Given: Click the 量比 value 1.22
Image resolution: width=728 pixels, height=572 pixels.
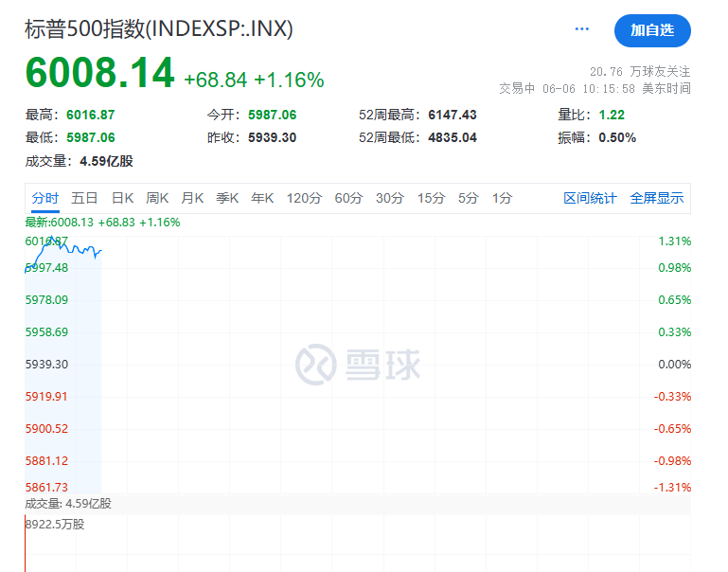Looking at the screenshot, I should [x=612, y=115].
